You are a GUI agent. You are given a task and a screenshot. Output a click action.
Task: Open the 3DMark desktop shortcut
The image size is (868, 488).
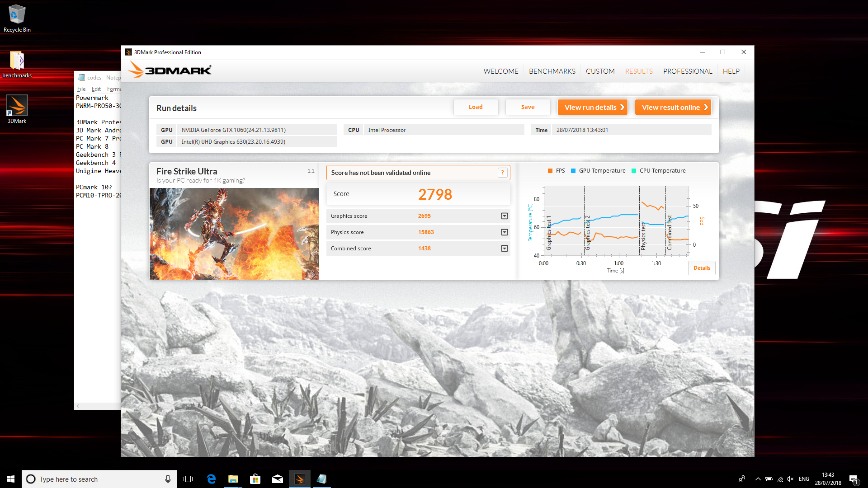click(17, 106)
